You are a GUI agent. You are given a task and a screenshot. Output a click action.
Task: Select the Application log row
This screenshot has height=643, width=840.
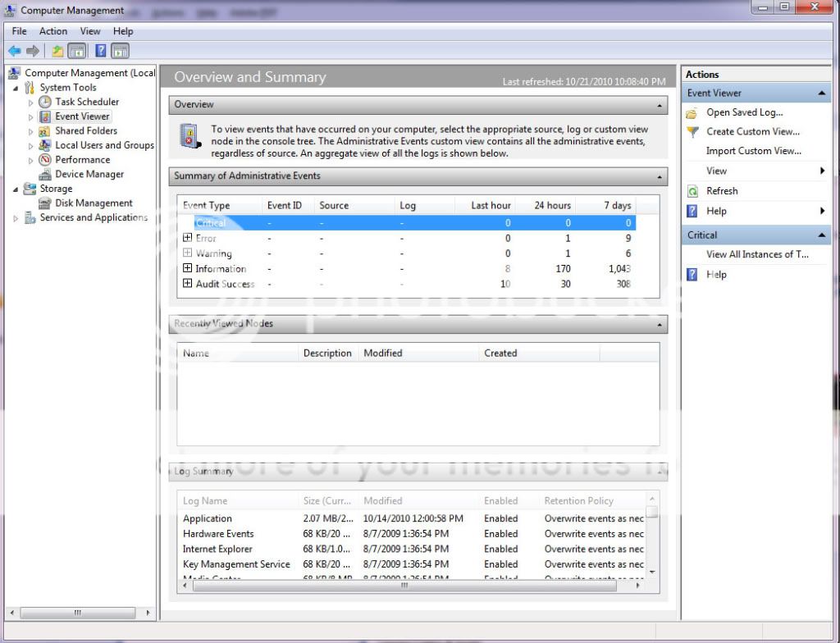point(208,518)
